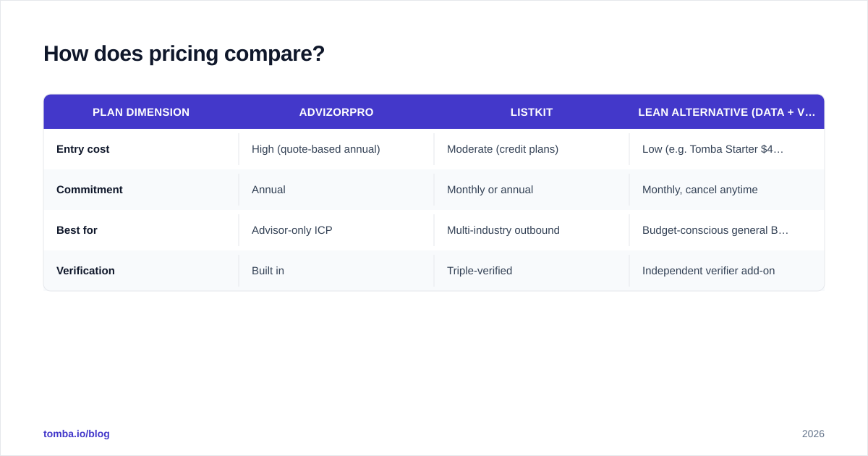This screenshot has height=456, width=868.
Task: Click the 'Budget-conscious general' cell
Action: 727,230
